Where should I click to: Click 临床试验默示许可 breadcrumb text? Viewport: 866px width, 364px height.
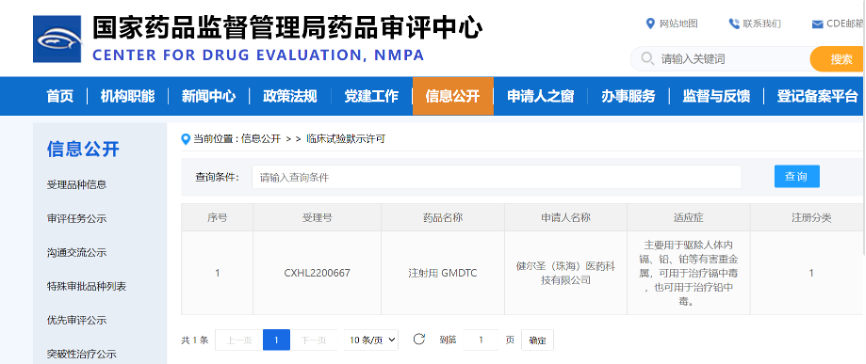pyautogui.click(x=345, y=139)
